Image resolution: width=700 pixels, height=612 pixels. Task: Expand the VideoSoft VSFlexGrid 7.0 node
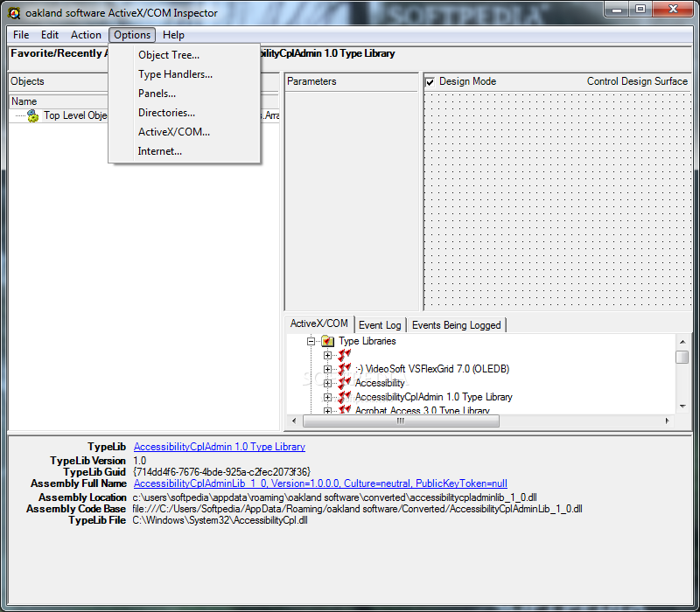pyautogui.click(x=327, y=369)
